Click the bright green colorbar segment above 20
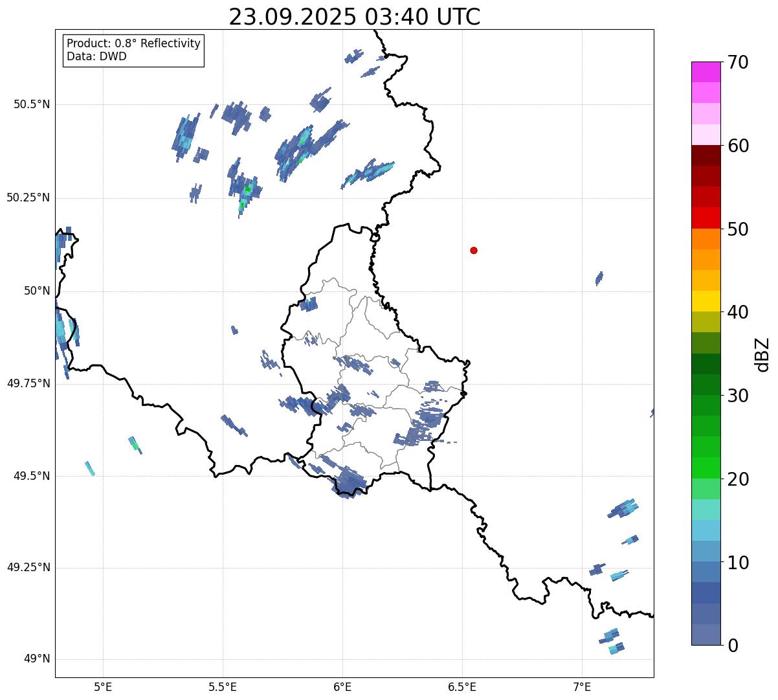Viewport: 778px width, 700px height. click(706, 468)
